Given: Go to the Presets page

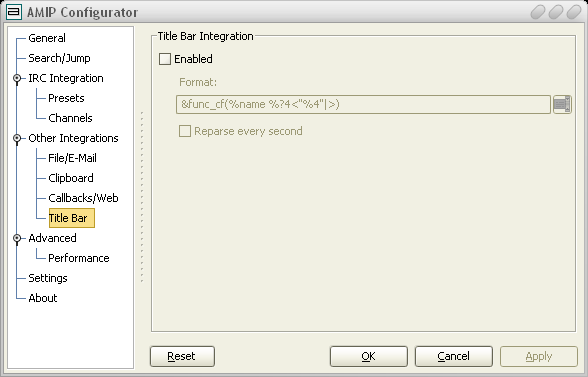Looking at the screenshot, I should point(66,98).
